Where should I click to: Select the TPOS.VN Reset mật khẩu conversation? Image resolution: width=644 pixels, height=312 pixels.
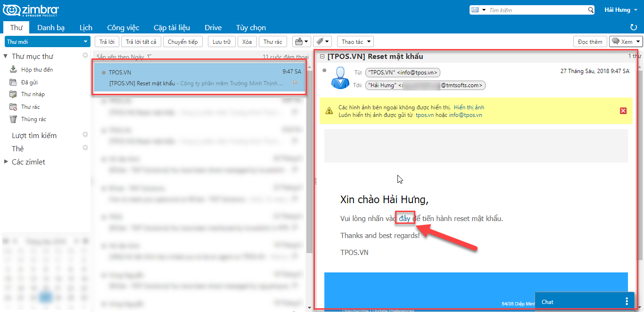click(200, 77)
